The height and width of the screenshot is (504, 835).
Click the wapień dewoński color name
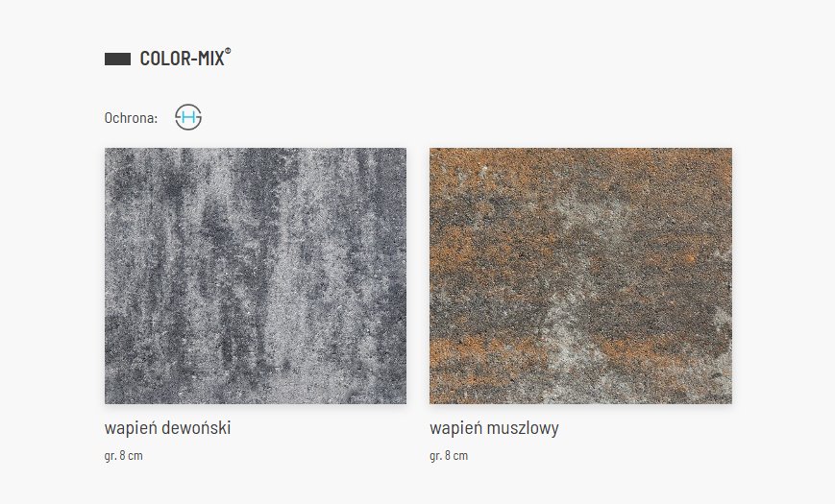coord(168,428)
